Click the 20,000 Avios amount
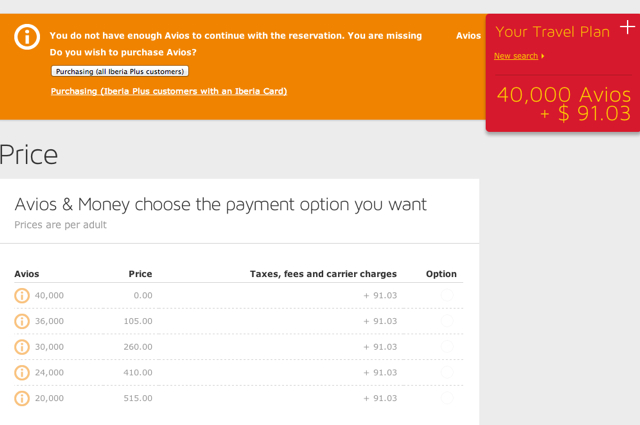This screenshot has width=640, height=425. (x=49, y=398)
